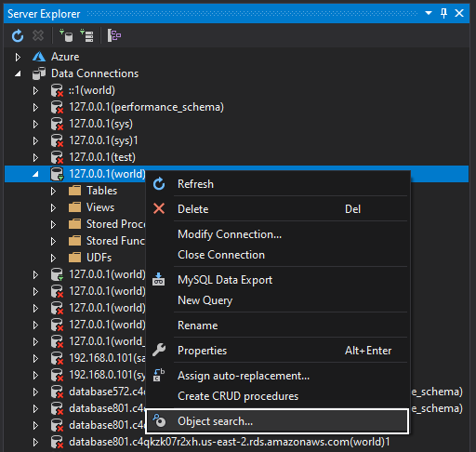Expand the Azure node
Viewport: 476px width, 452px height.
point(18,57)
